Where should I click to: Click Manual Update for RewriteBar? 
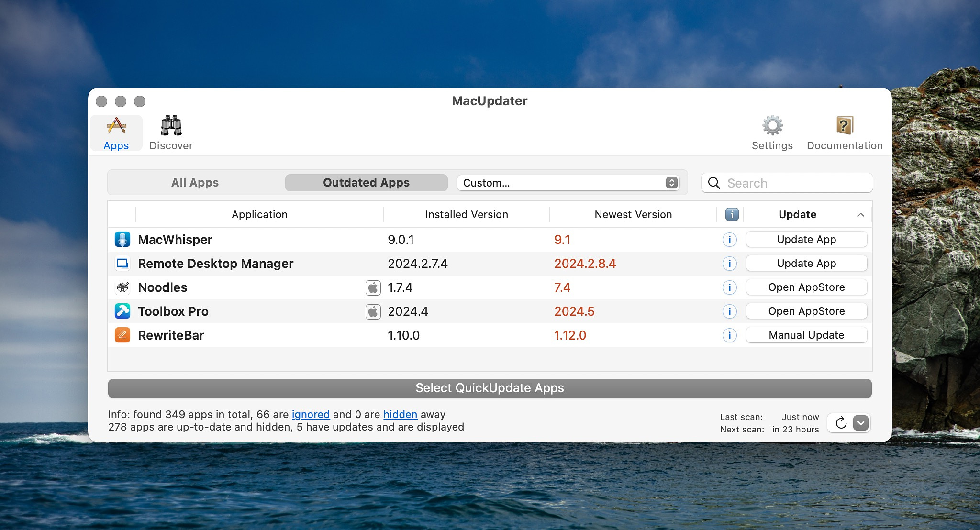806,335
